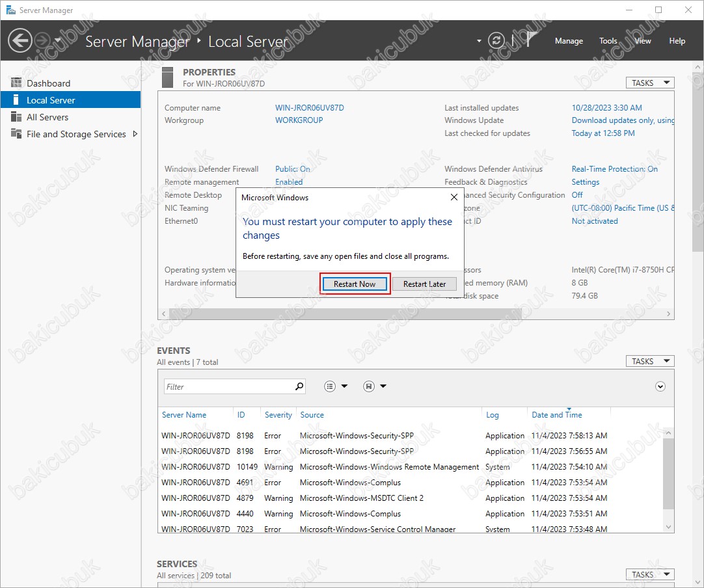
Task: Open the Manage menu
Action: click(x=569, y=41)
